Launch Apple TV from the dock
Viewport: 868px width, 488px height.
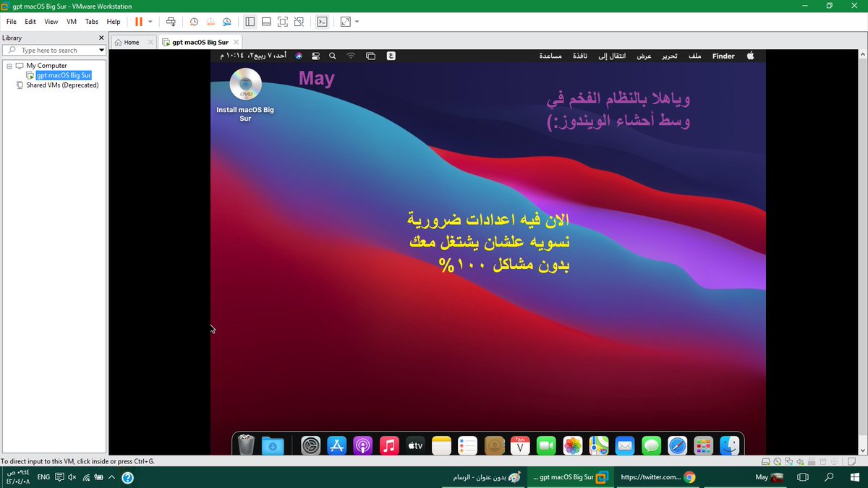click(x=415, y=446)
